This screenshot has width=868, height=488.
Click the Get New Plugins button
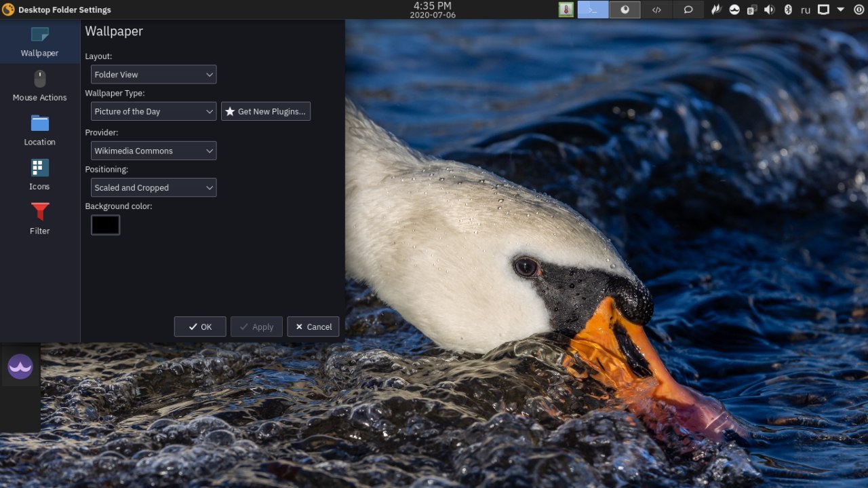coord(266,111)
